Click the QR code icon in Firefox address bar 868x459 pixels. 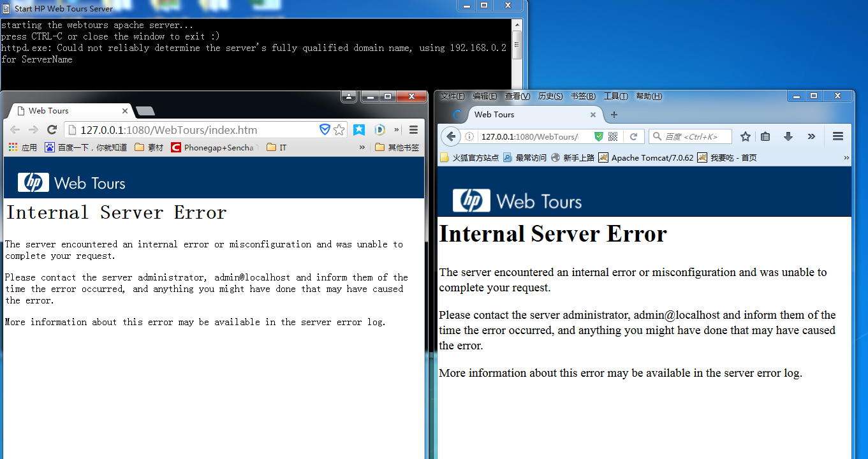(x=612, y=136)
